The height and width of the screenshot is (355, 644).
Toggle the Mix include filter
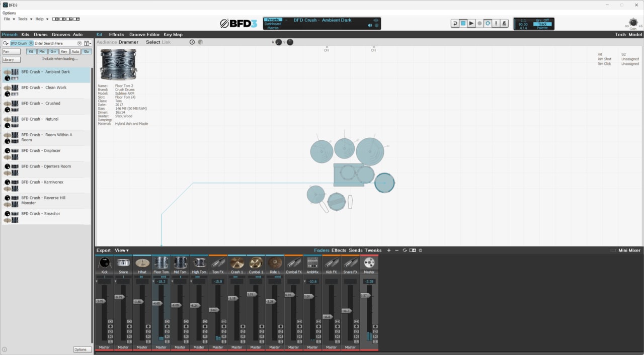42,52
